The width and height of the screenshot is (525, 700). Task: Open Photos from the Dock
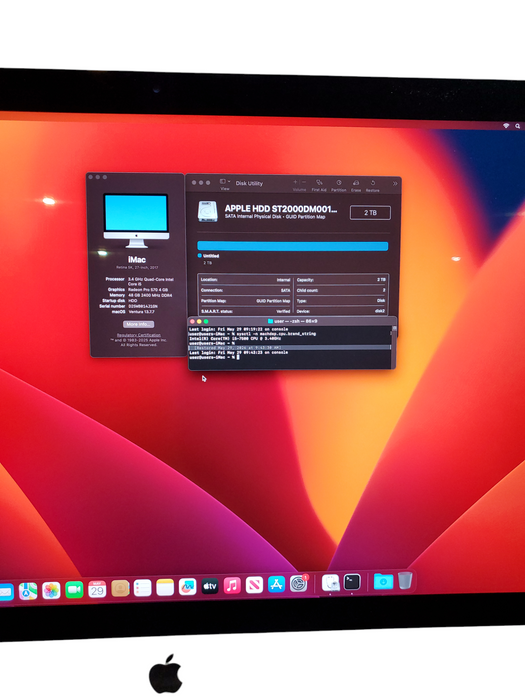[51, 590]
